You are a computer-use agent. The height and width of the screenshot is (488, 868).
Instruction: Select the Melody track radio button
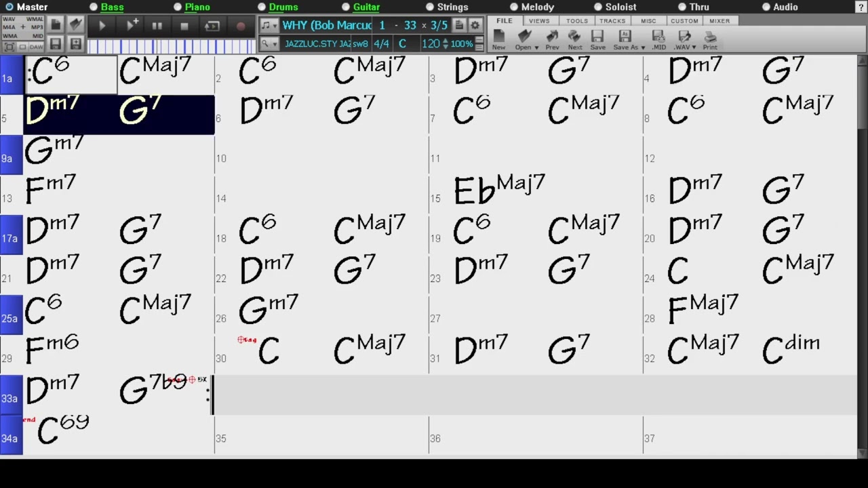click(514, 7)
